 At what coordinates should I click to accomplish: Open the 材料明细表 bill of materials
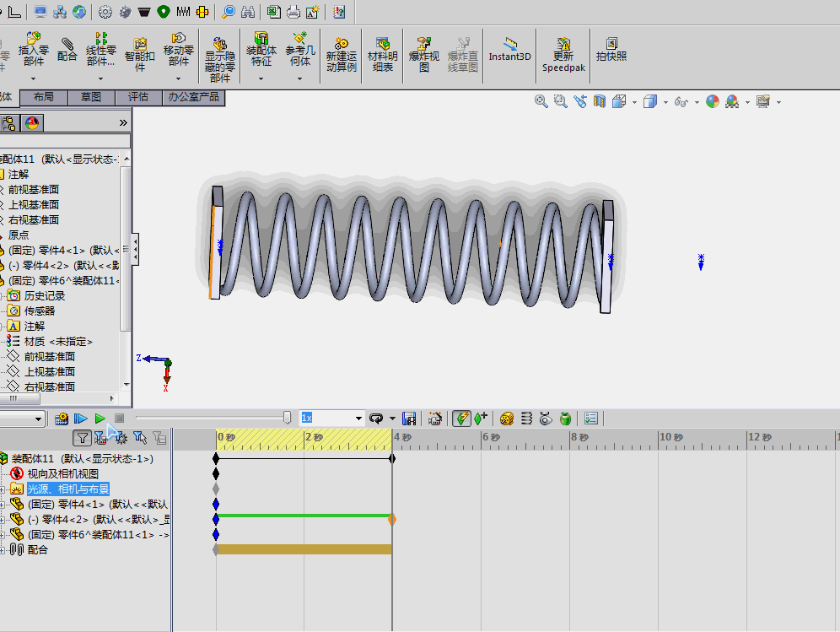click(x=383, y=54)
